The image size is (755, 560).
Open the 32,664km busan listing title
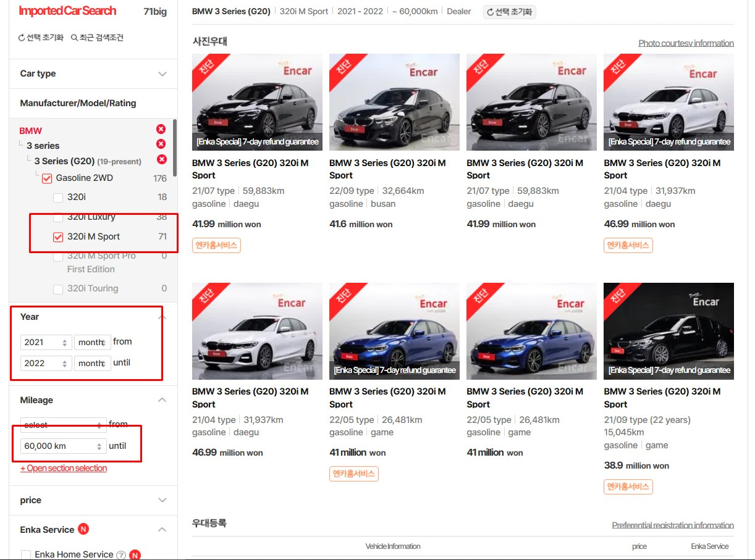387,169
